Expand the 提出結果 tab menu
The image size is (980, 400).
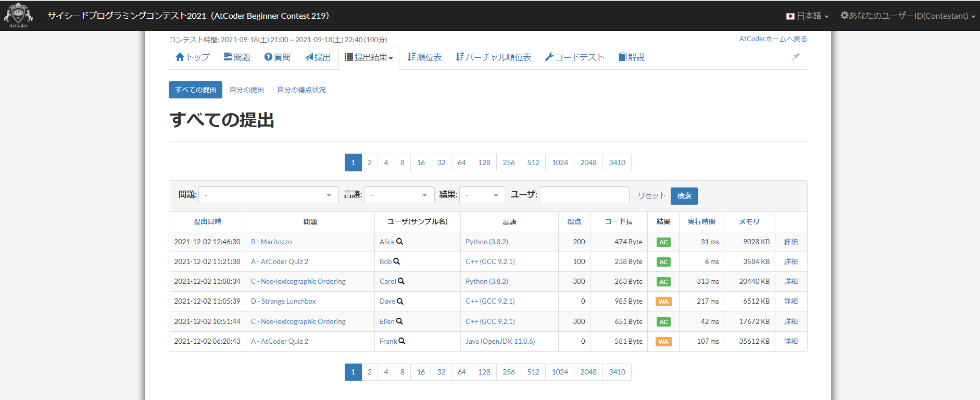[369, 57]
